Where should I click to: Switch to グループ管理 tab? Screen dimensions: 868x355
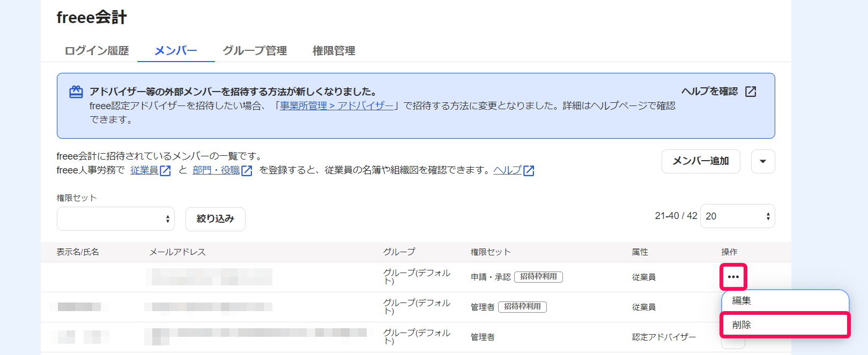(255, 51)
